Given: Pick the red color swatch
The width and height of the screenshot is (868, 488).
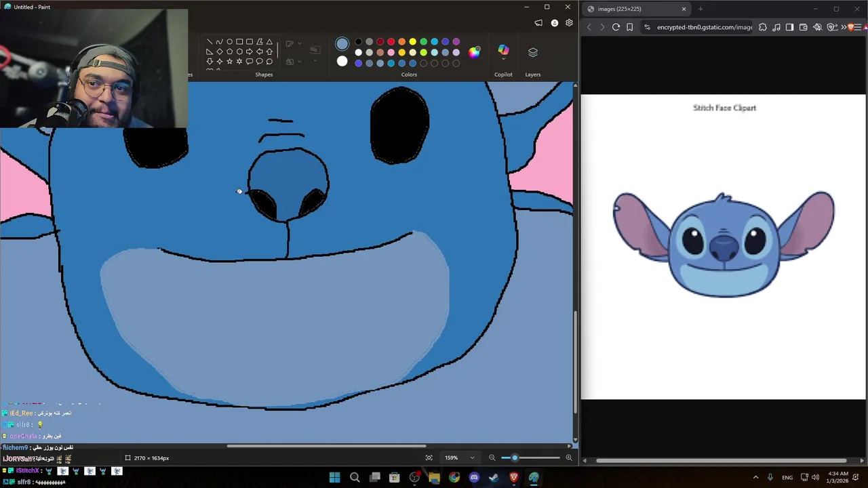Looking at the screenshot, I should click(391, 41).
